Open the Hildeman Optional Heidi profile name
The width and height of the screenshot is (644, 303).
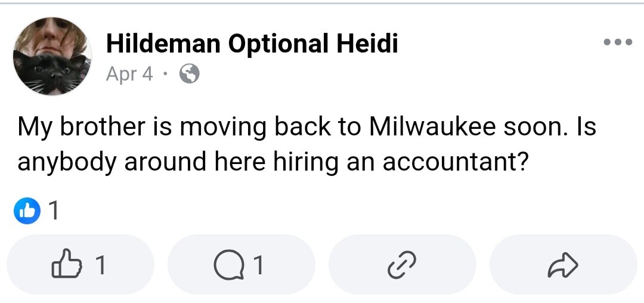(252, 43)
